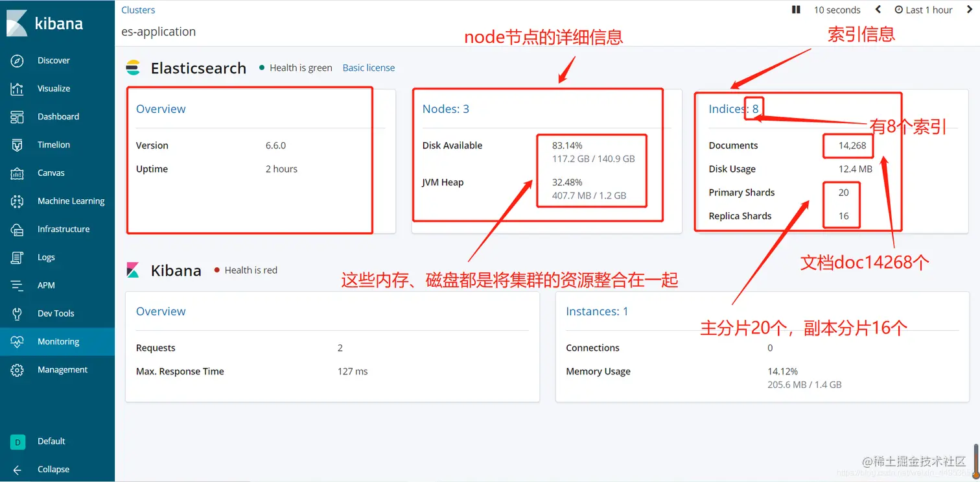Open the 10 seconds refresh interval
This screenshot has width=980, height=482.
pyautogui.click(x=837, y=10)
